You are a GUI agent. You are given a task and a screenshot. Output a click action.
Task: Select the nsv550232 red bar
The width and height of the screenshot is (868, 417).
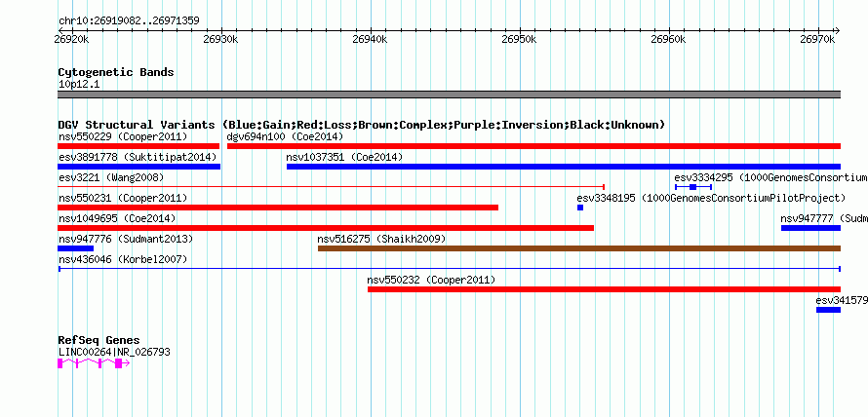(x=605, y=289)
